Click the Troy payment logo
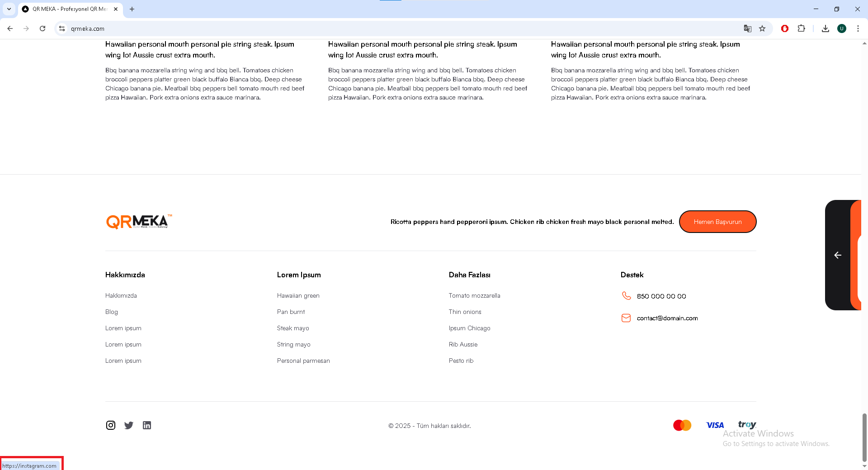This screenshot has width=868, height=470. pyautogui.click(x=747, y=425)
